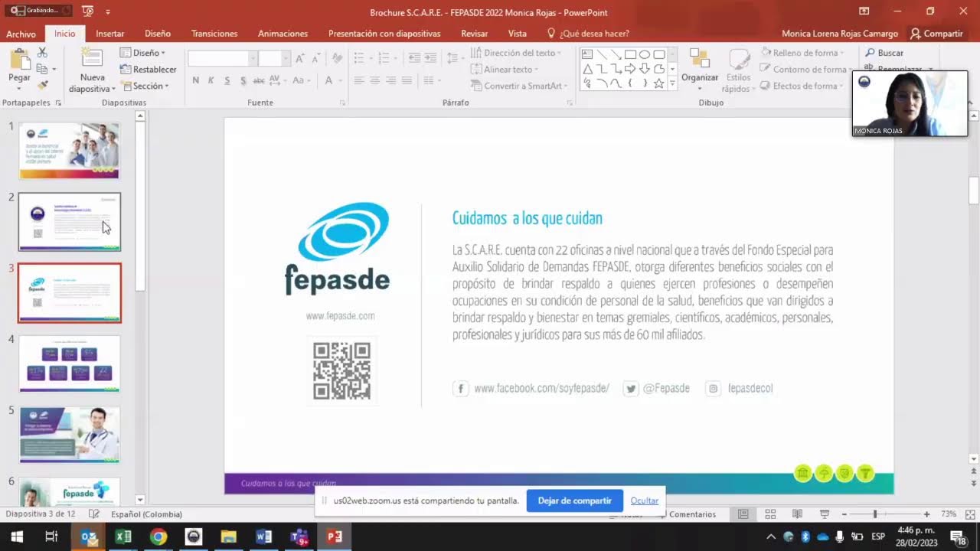Image resolution: width=980 pixels, height=551 pixels.
Task: Open the Archivo menu
Action: [21, 34]
